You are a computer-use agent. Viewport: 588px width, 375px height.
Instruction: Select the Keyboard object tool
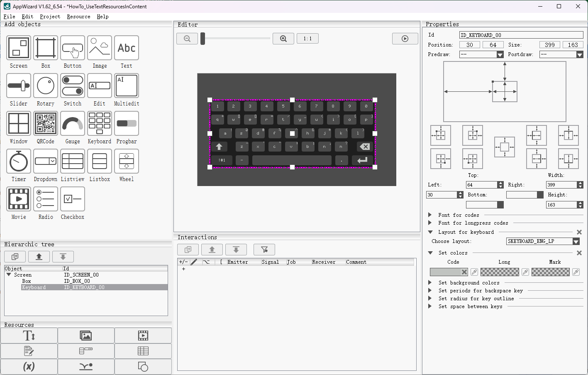pos(100,123)
